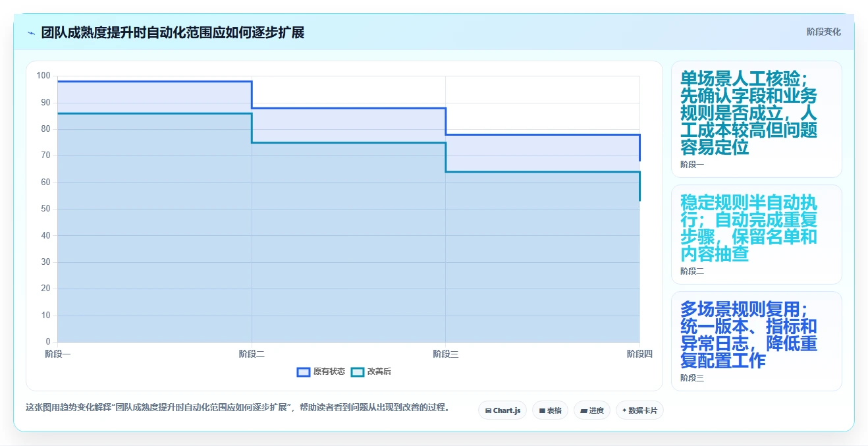Click the description text below the chart

(x=240, y=407)
